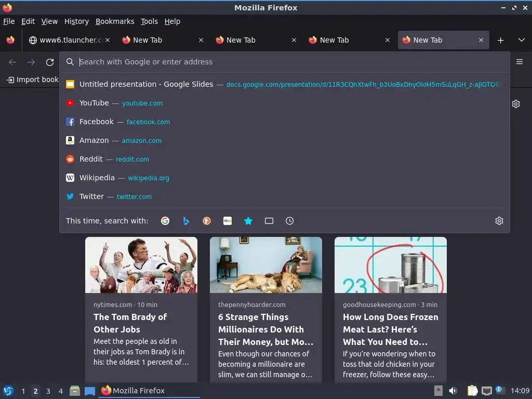Search open tabs using tab icon

[x=269, y=221]
